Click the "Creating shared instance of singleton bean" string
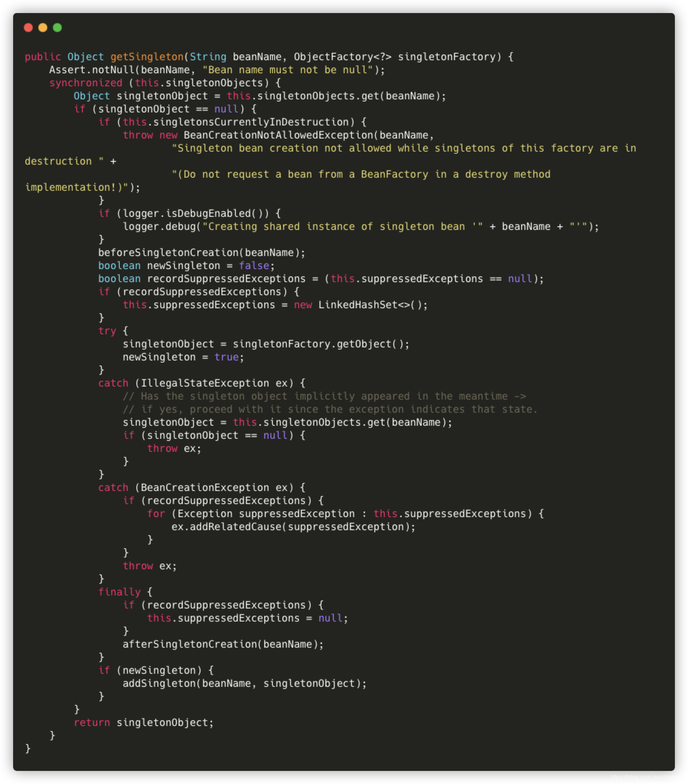Viewport: 688px width, 784px height. 342,226
